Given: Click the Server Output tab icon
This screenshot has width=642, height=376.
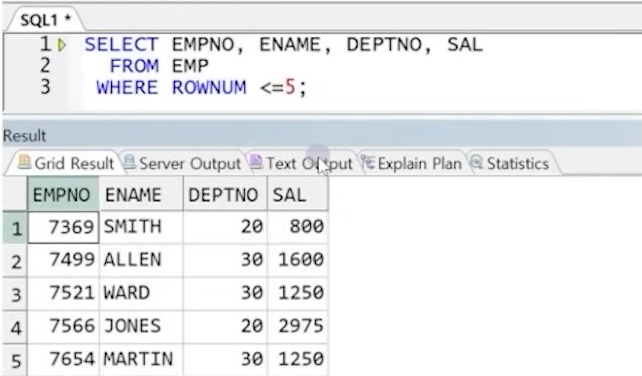Looking at the screenshot, I should point(129,162).
